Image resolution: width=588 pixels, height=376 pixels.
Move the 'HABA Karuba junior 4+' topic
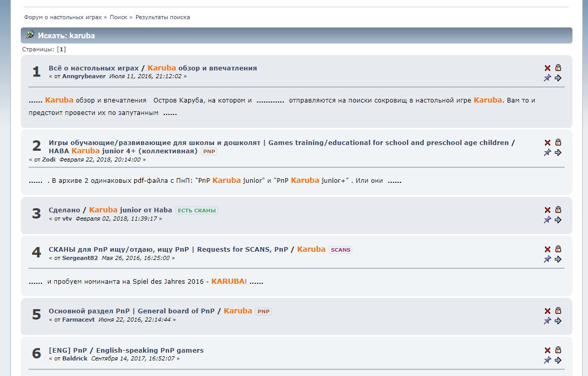coord(558,153)
